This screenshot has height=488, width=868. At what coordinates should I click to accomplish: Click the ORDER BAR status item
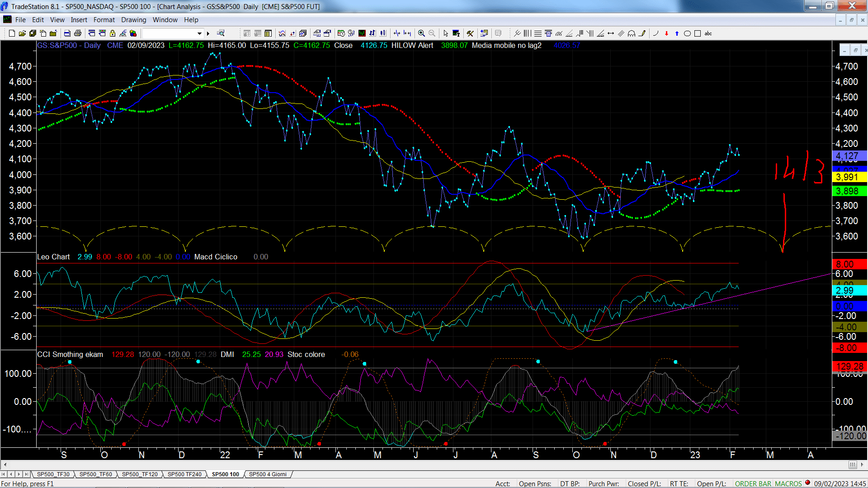[x=753, y=483]
